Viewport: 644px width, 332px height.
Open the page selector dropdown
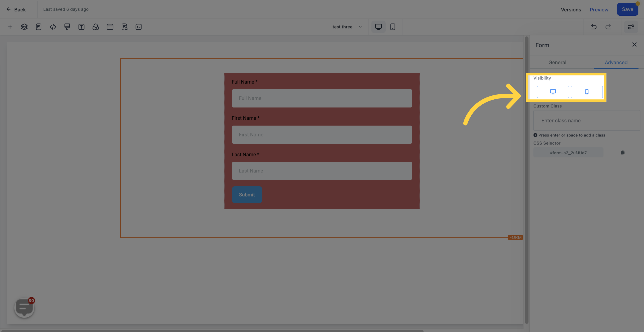(347, 27)
